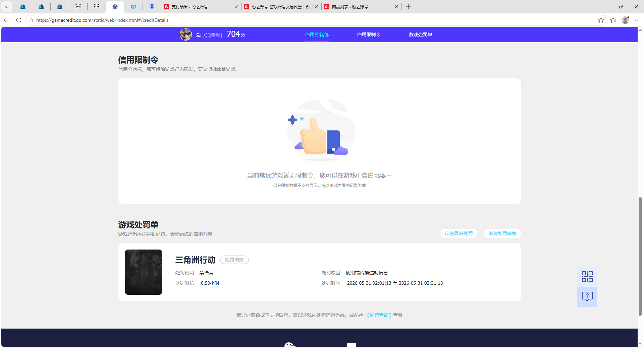This screenshot has height=348, width=644.
Task: Reload the gamecredit page
Action: click(19, 20)
